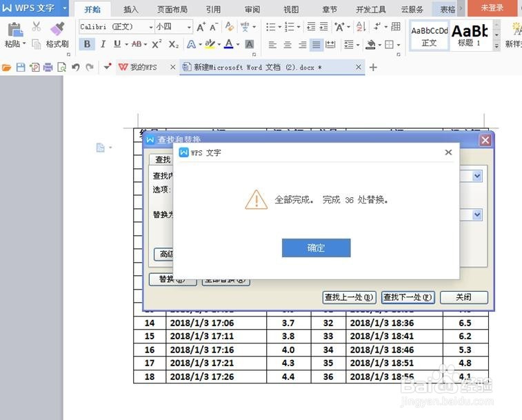Click 查找上一处 button in find dialog
Image resolution: width=522 pixels, height=420 pixels.
pyautogui.click(x=349, y=297)
